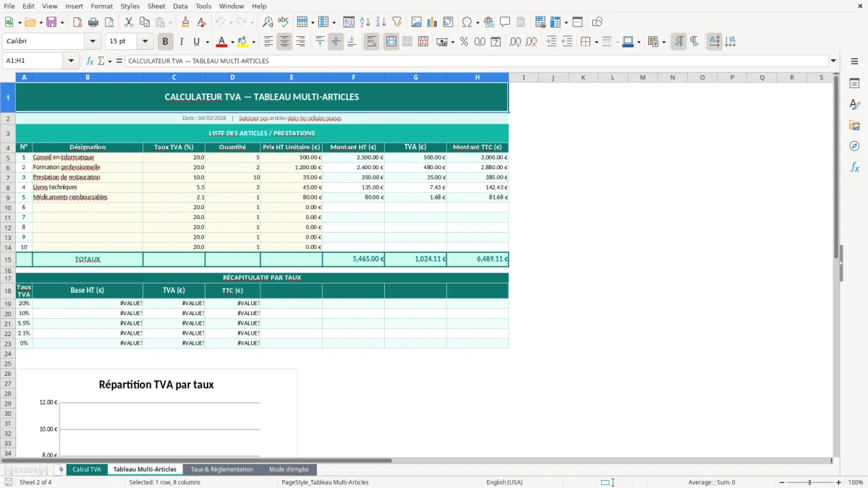The width and height of the screenshot is (868, 488).
Task: Open the Name Box dropdown arrow
Action: click(x=71, y=61)
